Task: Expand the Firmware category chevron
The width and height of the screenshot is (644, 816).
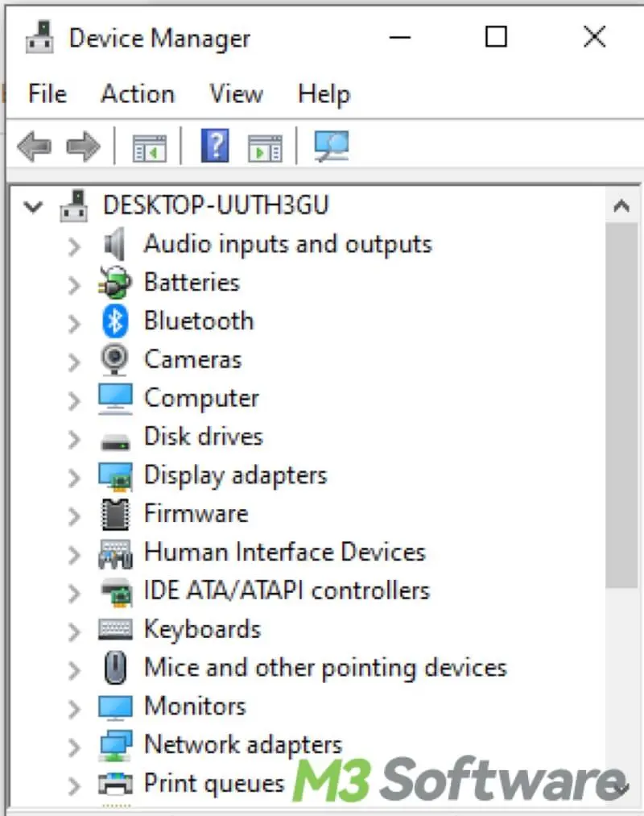Action: (74, 516)
